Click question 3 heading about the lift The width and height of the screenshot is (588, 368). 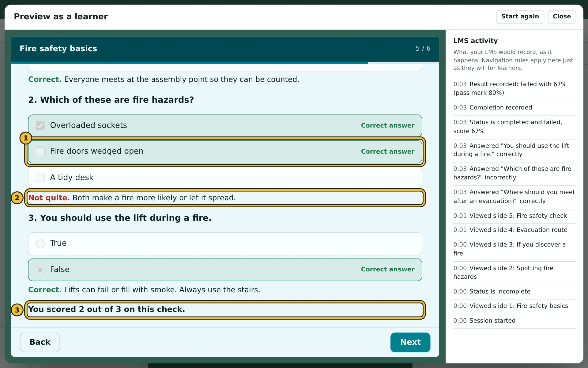pos(120,218)
